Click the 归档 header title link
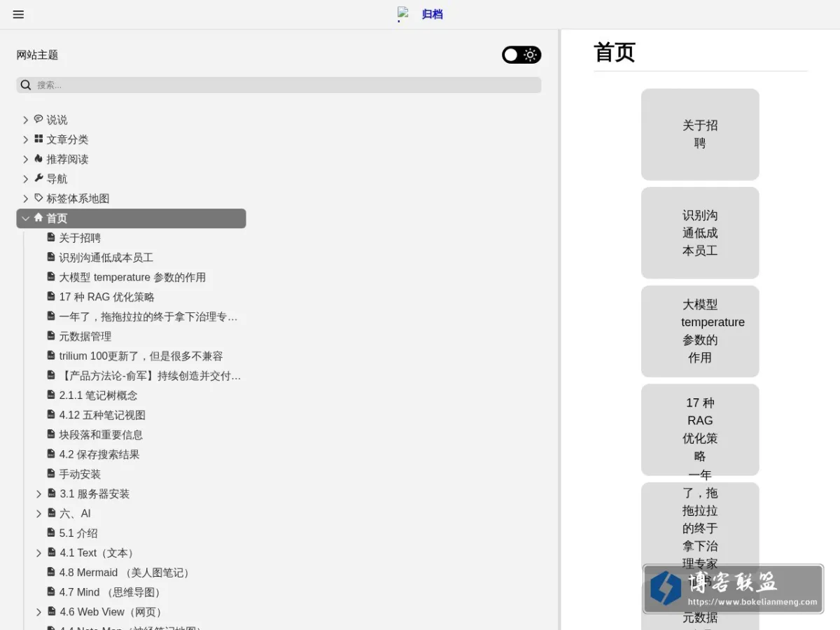This screenshot has width=840, height=630. pyautogui.click(x=433, y=14)
